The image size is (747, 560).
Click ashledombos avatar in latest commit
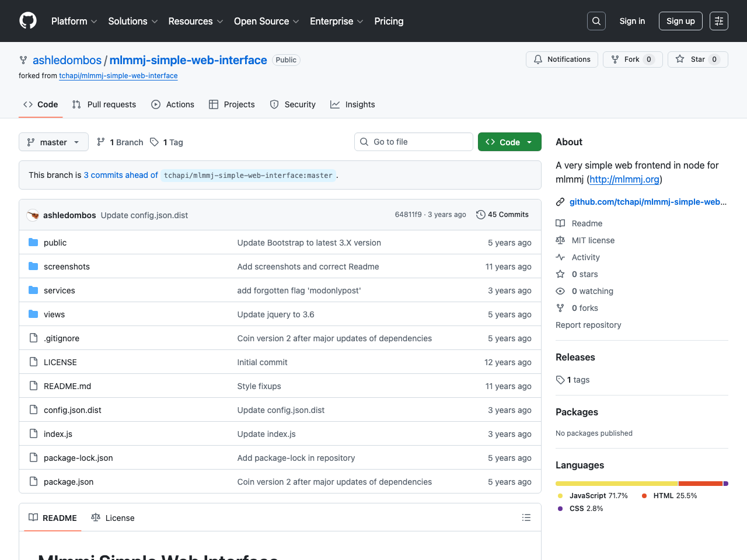pos(33,215)
